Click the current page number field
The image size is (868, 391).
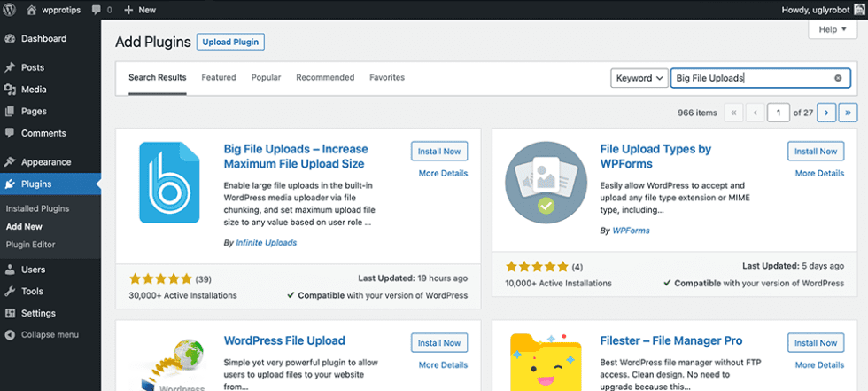coord(779,113)
